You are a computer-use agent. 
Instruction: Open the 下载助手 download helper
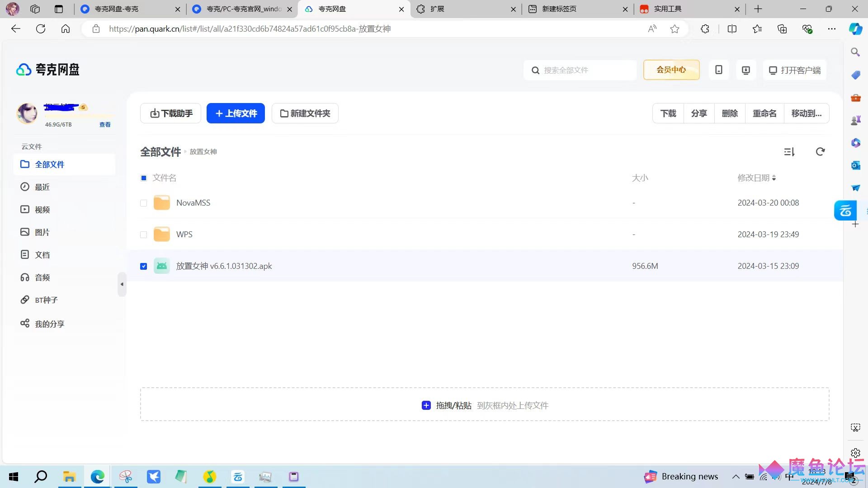171,113
